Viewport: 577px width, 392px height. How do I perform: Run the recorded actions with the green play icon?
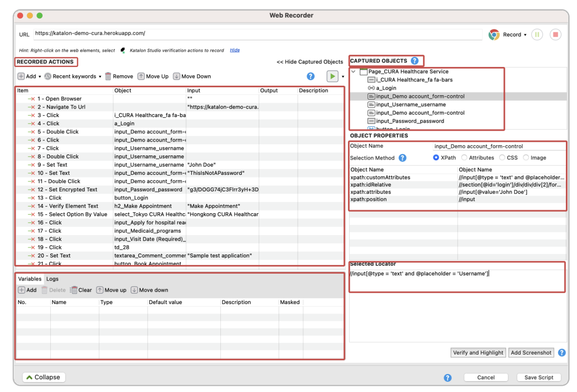tap(333, 76)
